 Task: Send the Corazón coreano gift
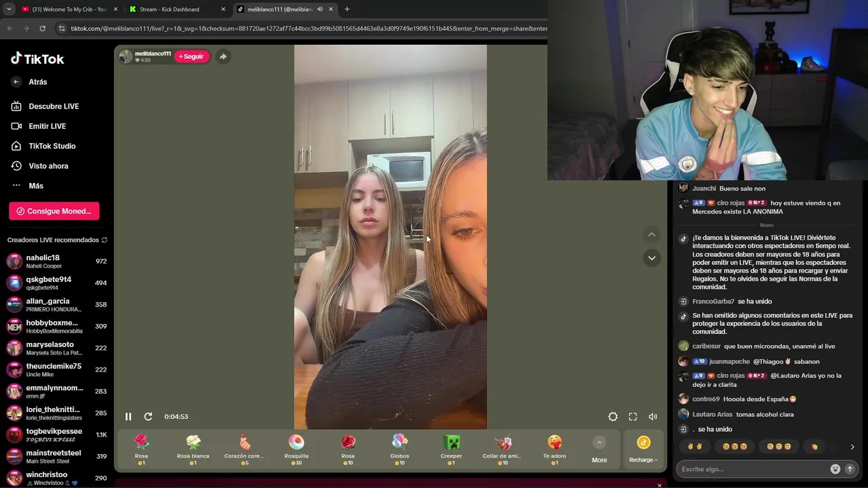click(x=245, y=449)
